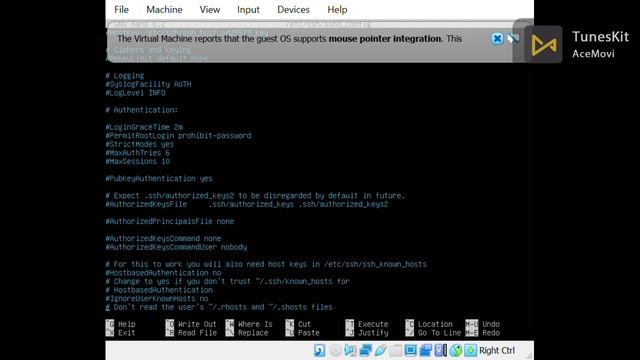Click the nano 'Replace' shortcut label
The height and width of the screenshot is (360, 640).
coord(253,333)
